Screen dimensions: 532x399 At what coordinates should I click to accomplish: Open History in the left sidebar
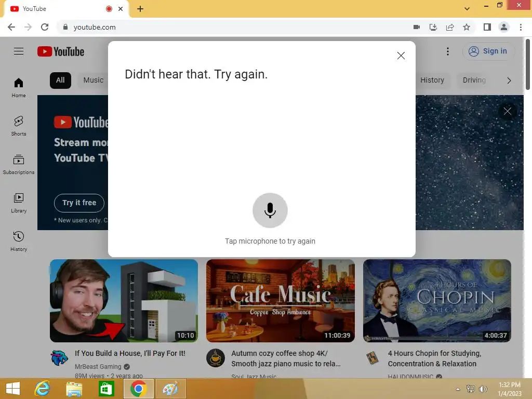[x=19, y=241]
